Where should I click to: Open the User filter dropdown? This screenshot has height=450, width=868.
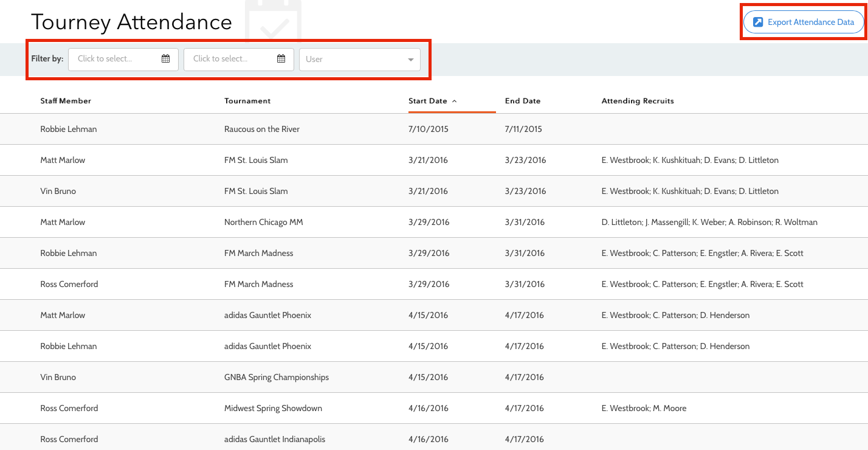pyautogui.click(x=360, y=59)
